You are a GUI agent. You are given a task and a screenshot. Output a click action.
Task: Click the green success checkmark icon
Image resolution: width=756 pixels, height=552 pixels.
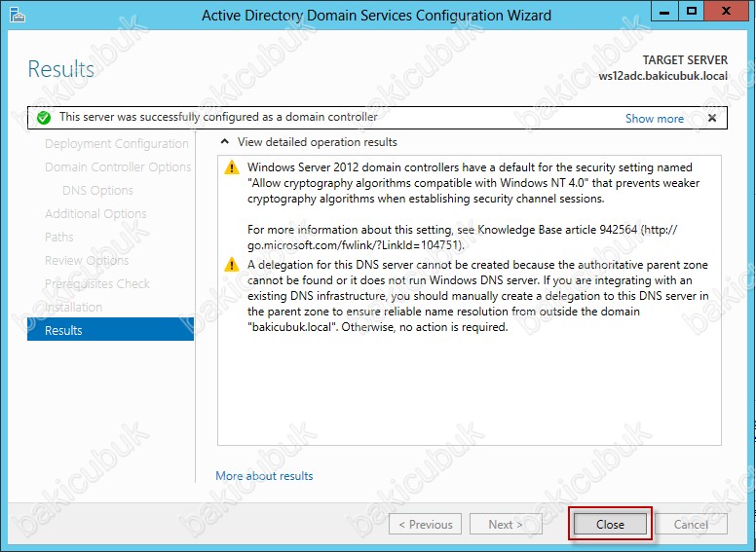tap(44, 118)
